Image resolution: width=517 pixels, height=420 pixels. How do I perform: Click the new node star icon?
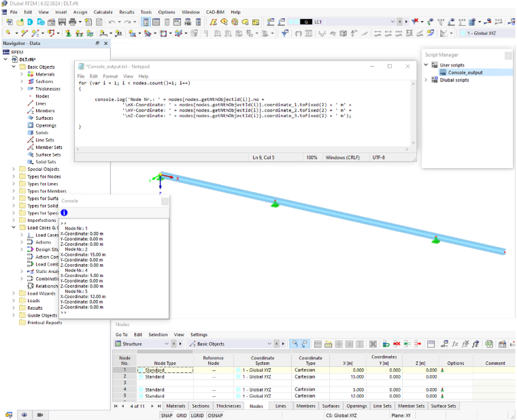tap(7, 33)
